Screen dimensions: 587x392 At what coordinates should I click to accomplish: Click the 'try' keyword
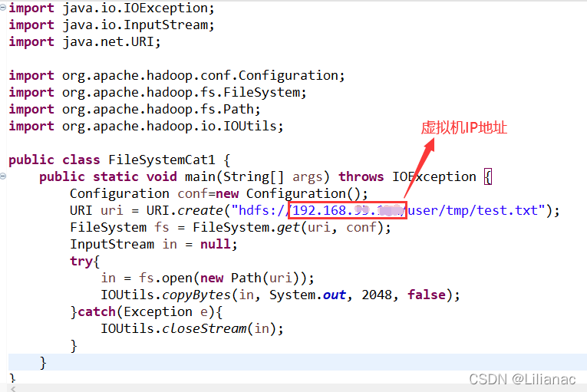[x=81, y=261]
